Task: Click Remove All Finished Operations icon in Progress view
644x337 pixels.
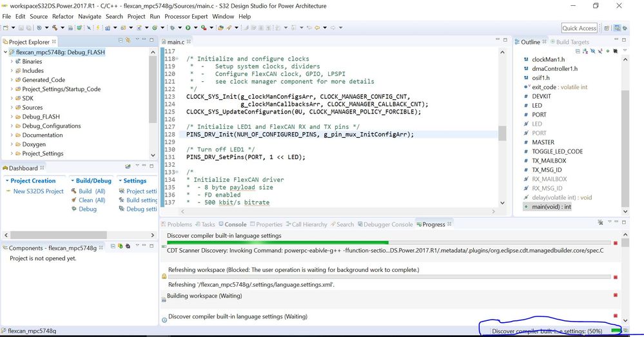Action: click(600, 222)
